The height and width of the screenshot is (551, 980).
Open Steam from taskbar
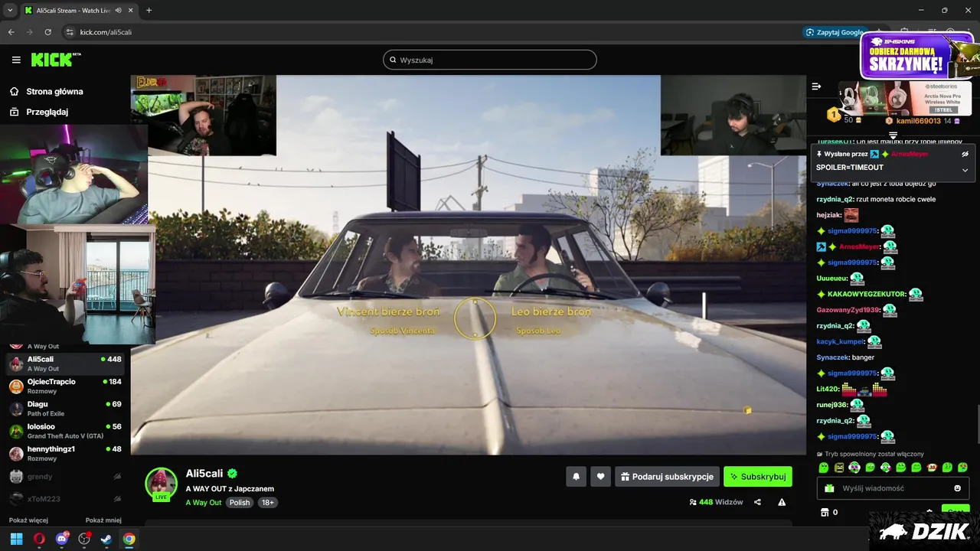point(106,539)
